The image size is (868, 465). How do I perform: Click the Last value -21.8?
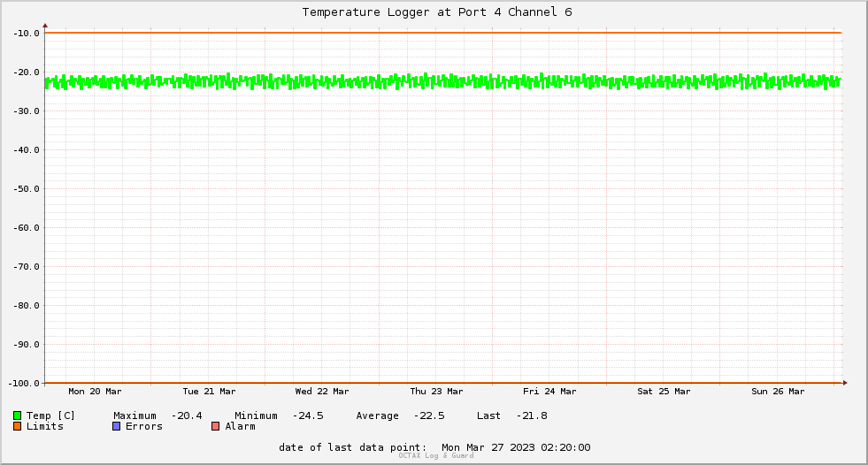[x=532, y=415]
